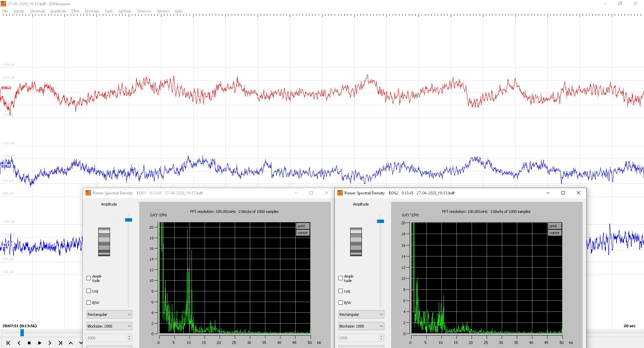The image size is (644, 348).
Task: Open Rectangular window-function dropdown in EOG1 PSD
Action: (109, 314)
